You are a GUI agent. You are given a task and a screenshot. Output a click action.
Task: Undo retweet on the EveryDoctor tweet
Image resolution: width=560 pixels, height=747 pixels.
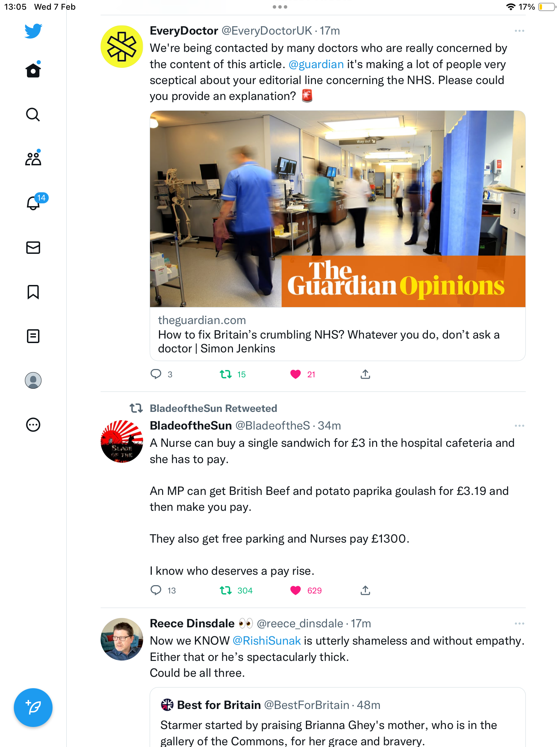tap(226, 374)
